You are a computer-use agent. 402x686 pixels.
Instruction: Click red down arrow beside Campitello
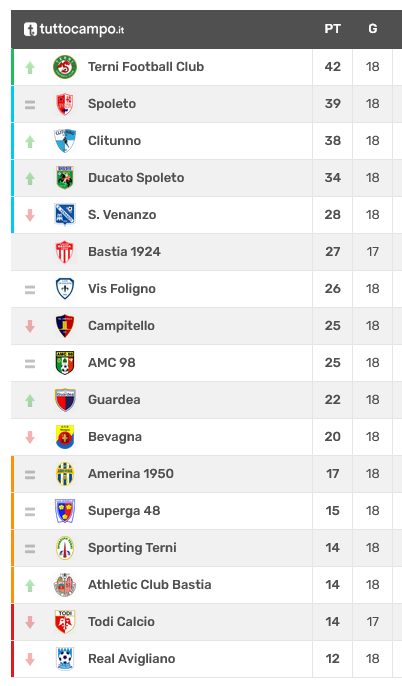point(30,326)
